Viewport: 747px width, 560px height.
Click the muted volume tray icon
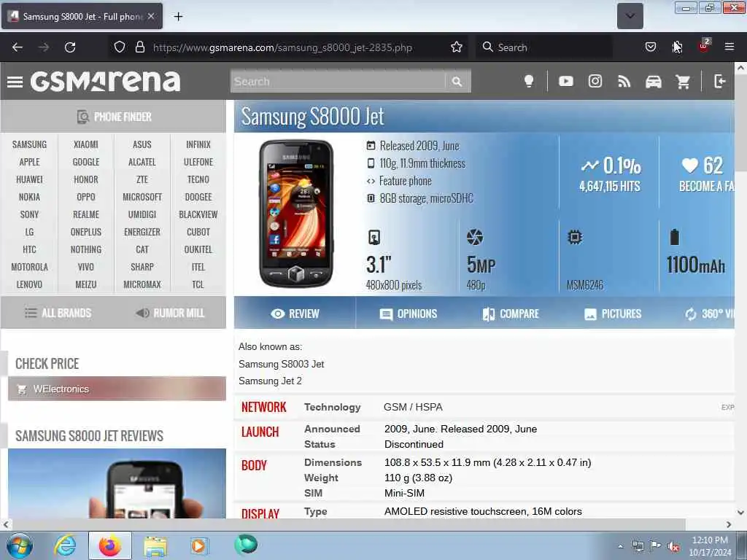[673, 547]
